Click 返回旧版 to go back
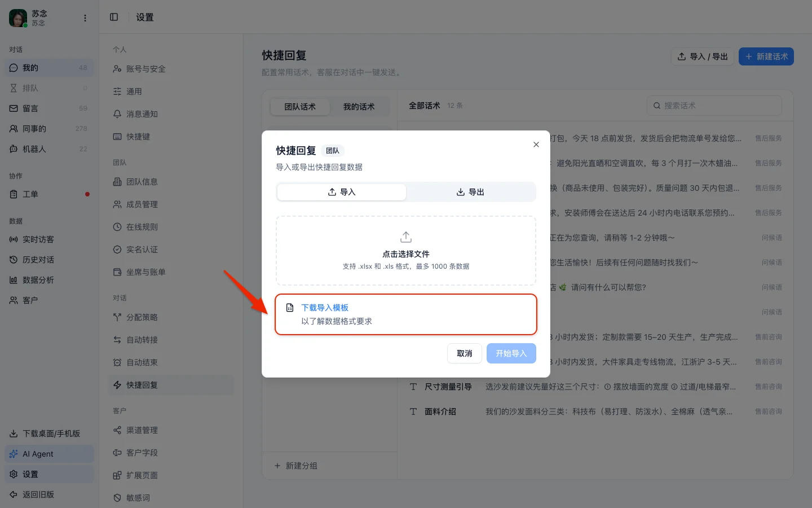Image resolution: width=812 pixels, height=508 pixels. [49, 494]
